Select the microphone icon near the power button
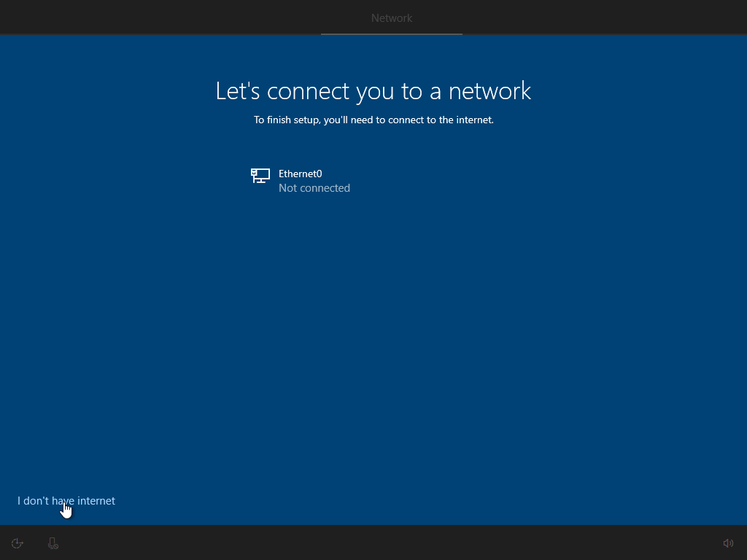Viewport: 747px width, 560px height. tap(53, 542)
